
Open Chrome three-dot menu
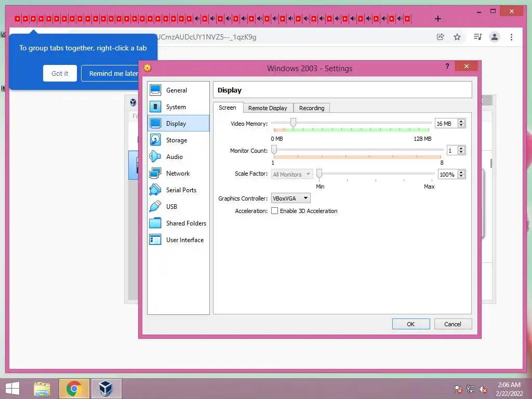[511, 37]
